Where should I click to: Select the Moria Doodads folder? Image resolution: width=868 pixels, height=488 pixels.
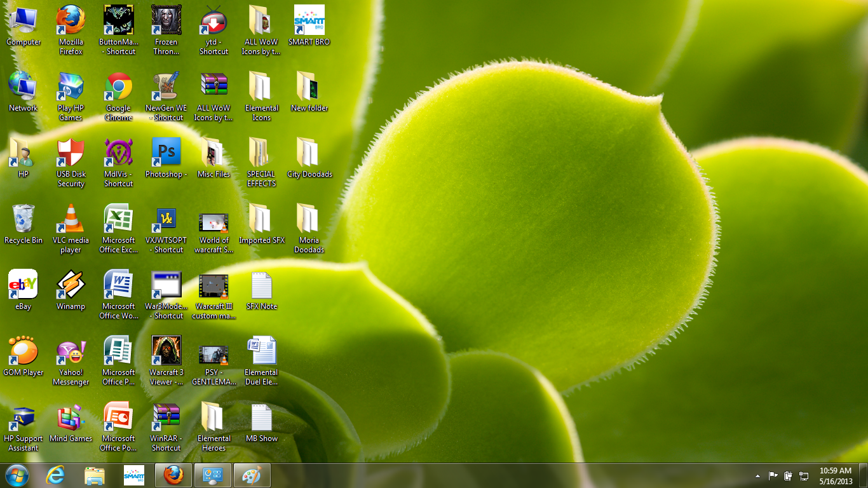(309, 228)
